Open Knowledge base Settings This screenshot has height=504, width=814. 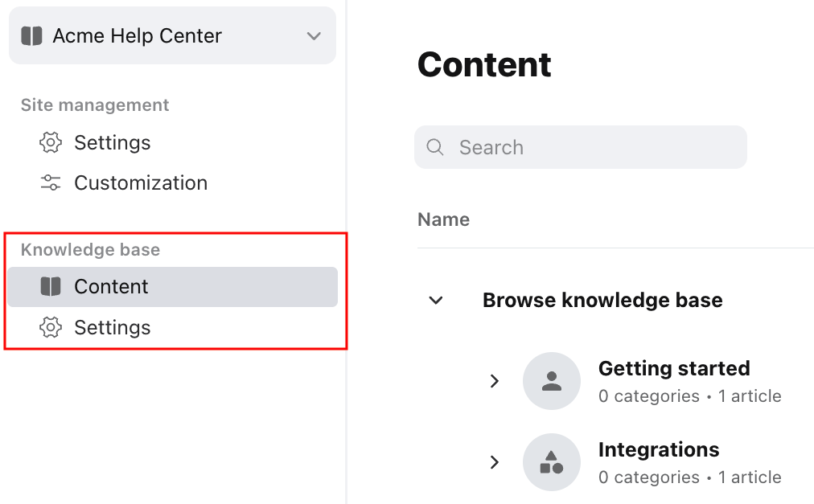(x=112, y=327)
